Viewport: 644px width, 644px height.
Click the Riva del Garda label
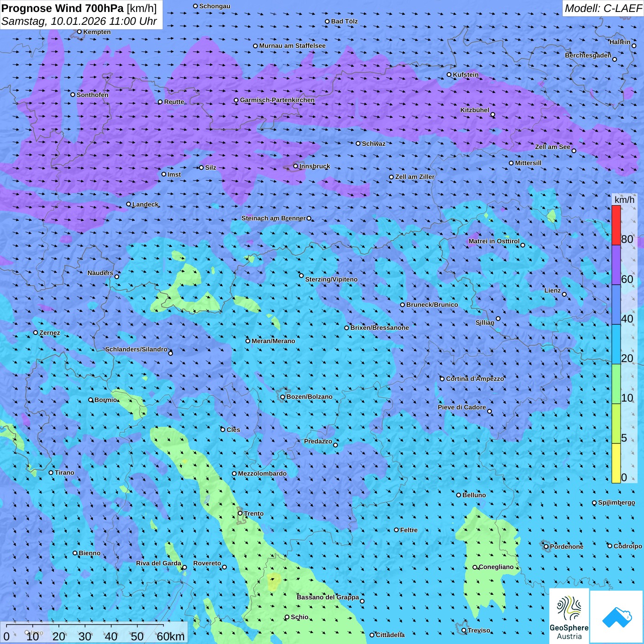click(158, 563)
